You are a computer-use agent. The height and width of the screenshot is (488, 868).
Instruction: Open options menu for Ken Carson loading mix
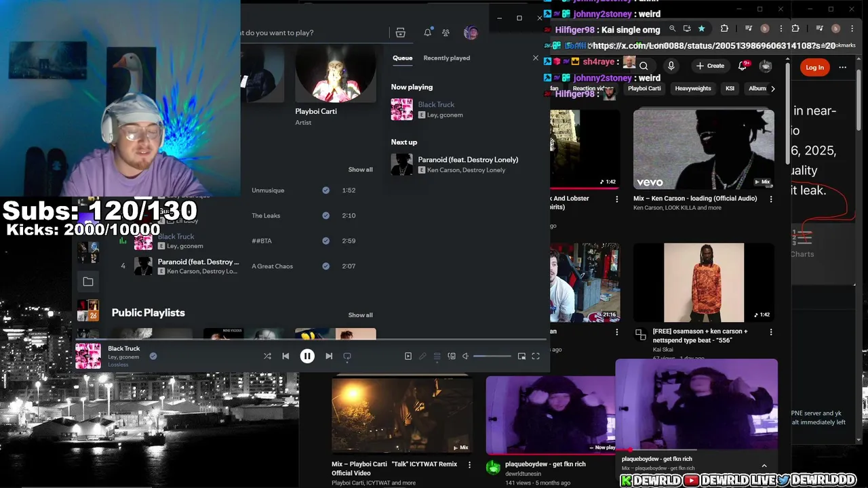771,199
